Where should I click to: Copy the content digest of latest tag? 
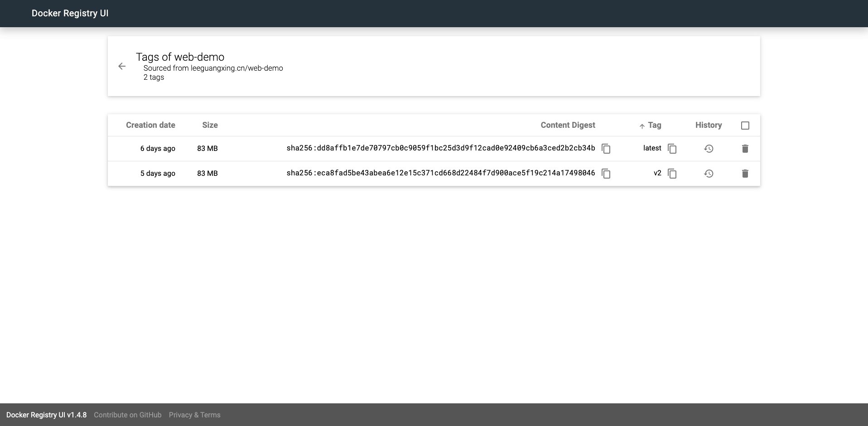[606, 149]
